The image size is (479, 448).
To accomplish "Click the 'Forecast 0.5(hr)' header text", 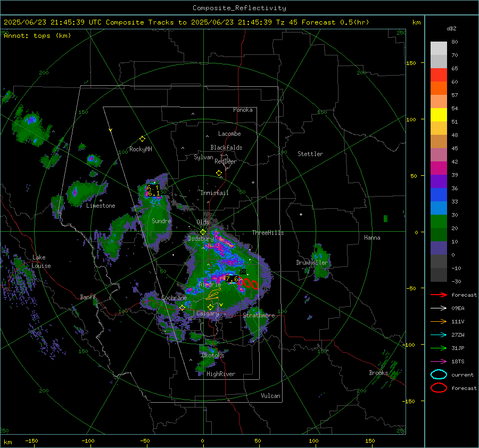I will tap(335, 22).
